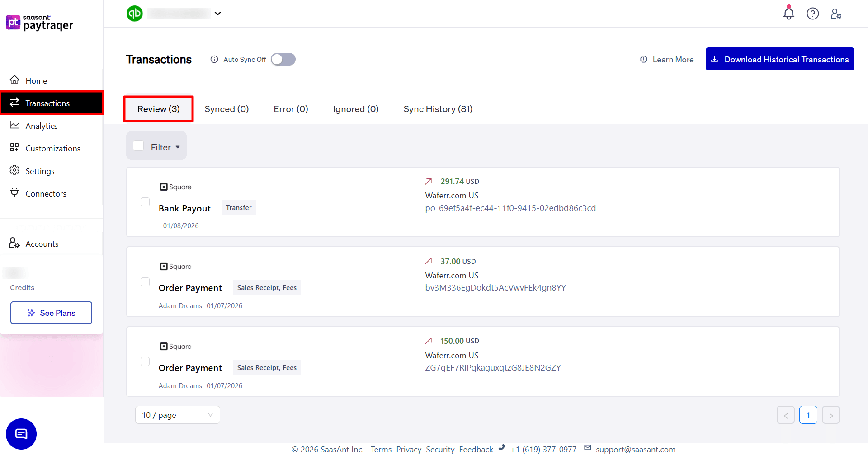Open the Security footer link
Viewport: 868px width, 455px height.
click(440, 450)
